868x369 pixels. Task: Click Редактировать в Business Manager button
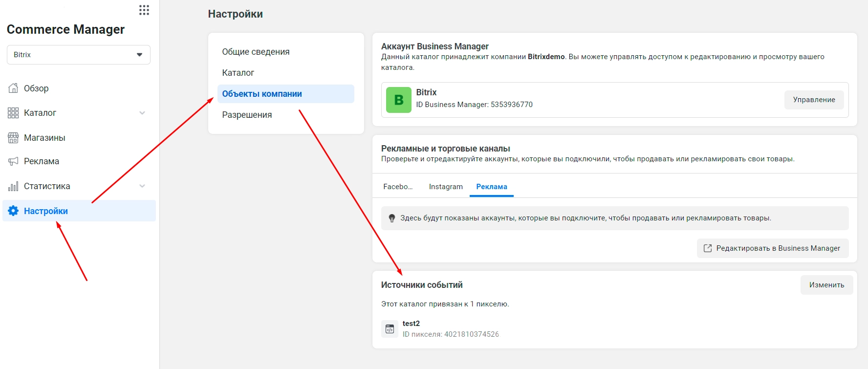[773, 248]
